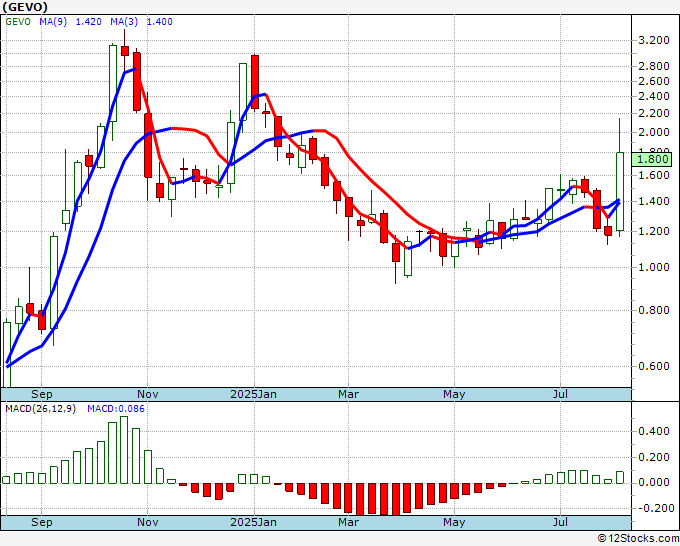Click the 1.000 price axis label

(654, 267)
